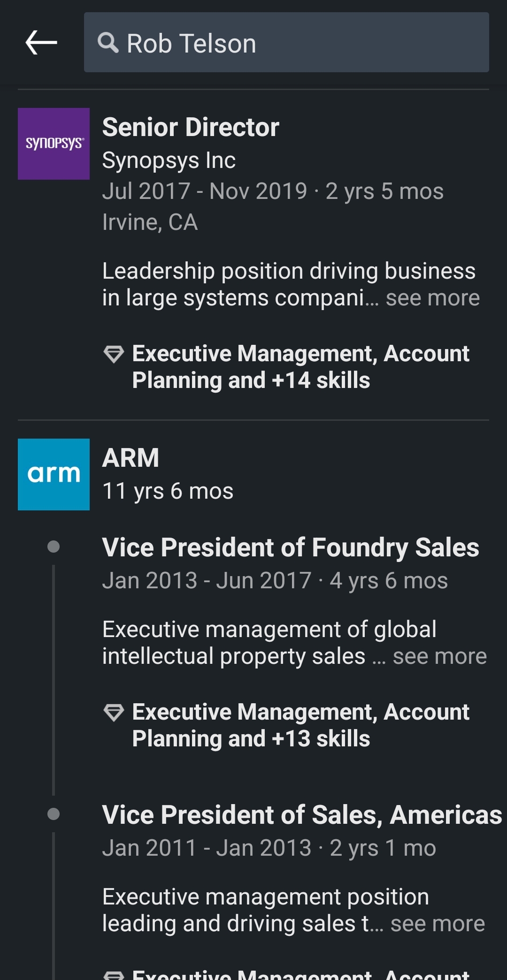Expand Synopsys description with see more
This screenshot has width=507, height=980.
433,298
